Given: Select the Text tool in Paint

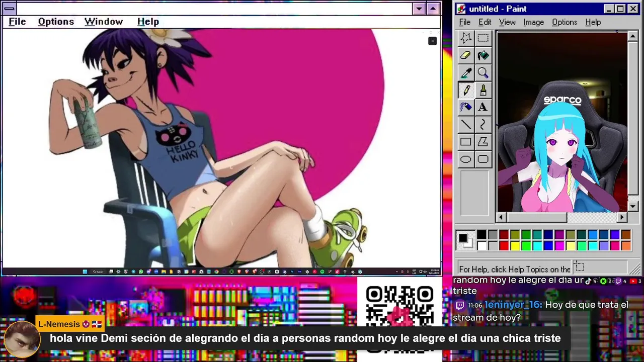Looking at the screenshot, I should [x=483, y=107].
